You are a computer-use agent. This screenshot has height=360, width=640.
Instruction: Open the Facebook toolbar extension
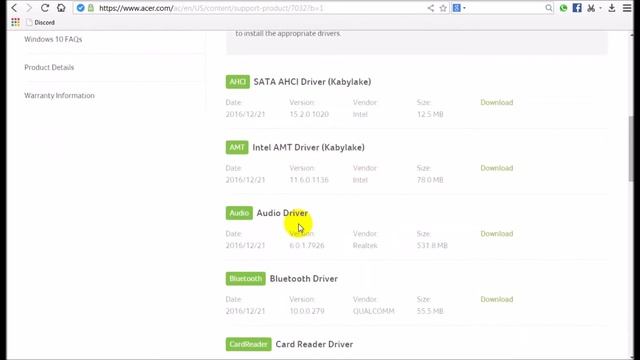tap(577, 8)
